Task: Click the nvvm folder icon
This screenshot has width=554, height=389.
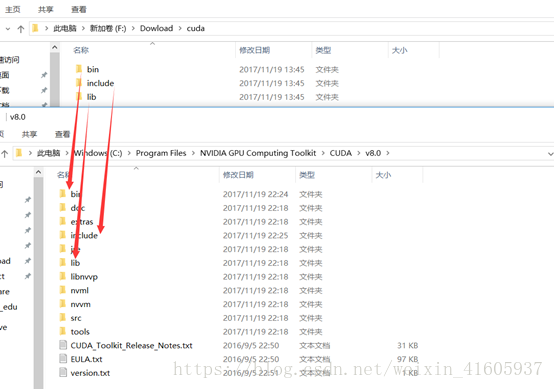Action: click(63, 303)
